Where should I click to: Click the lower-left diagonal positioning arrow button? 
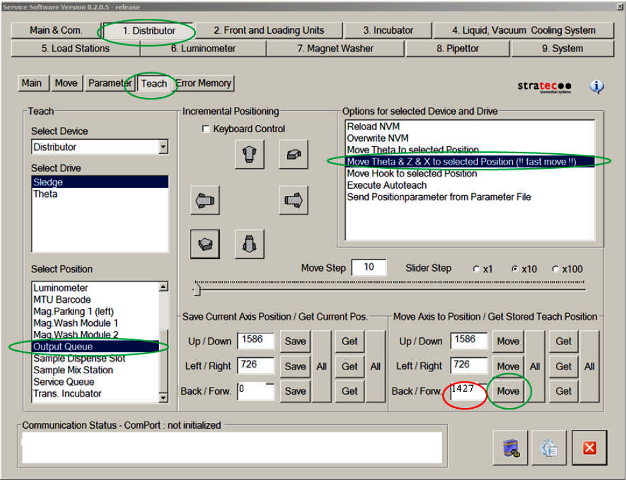(x=204, y=243)
